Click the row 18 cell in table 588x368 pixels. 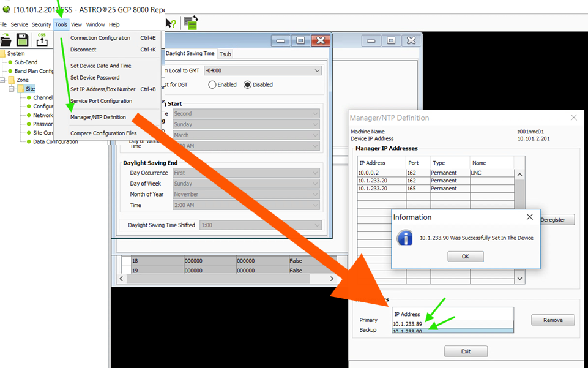(x=157, y=261)
